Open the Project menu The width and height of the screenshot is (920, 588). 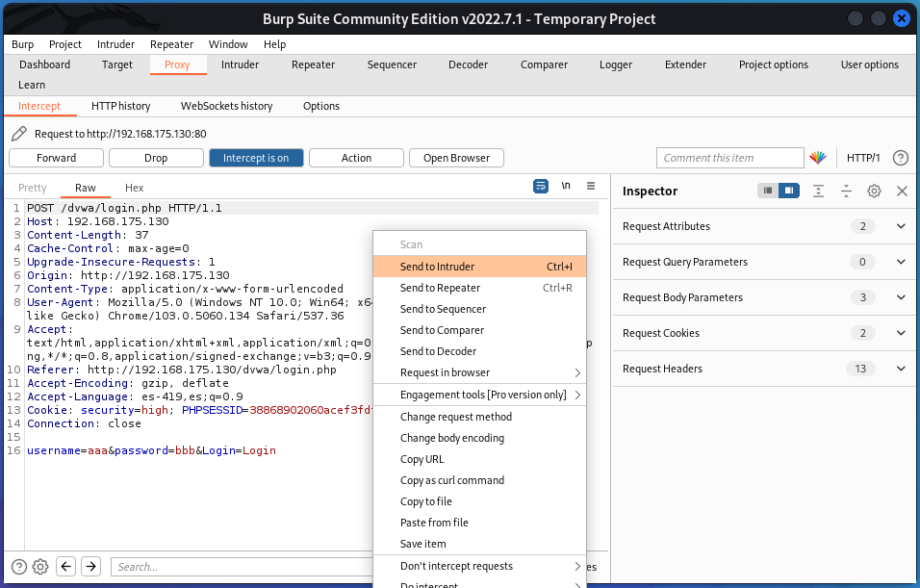point(65,44)
